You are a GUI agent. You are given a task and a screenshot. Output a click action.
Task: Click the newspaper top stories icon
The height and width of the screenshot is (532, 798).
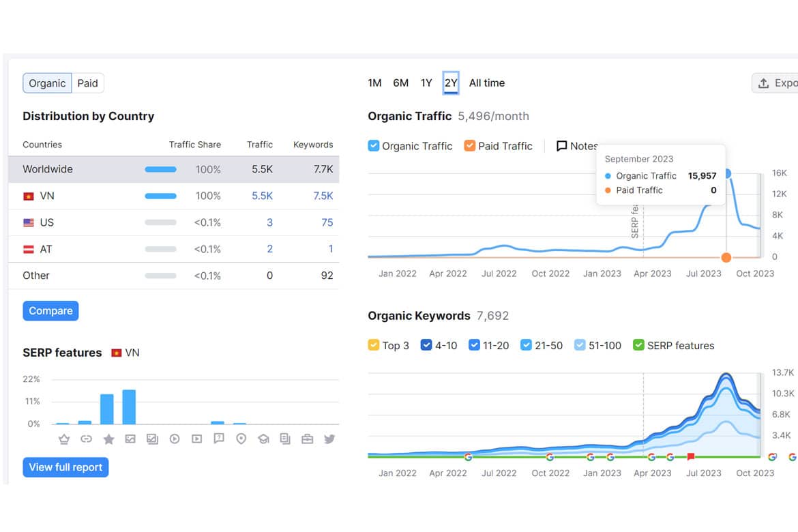(x=285, y=439)
